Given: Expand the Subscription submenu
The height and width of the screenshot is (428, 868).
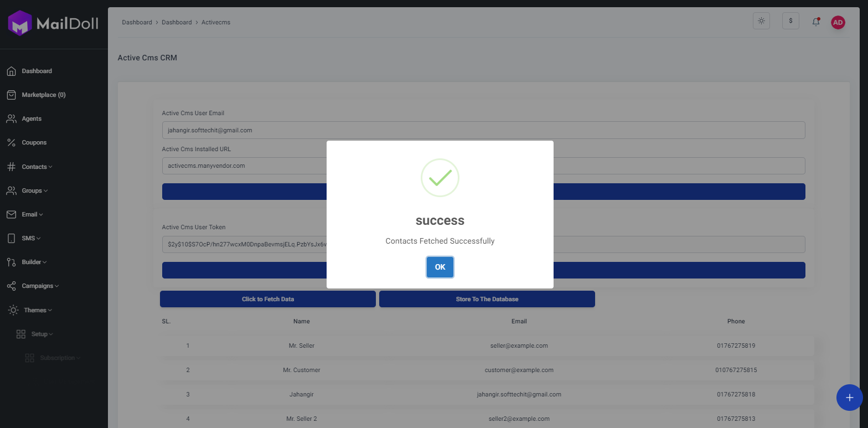Looking at the screenshot, I should click(x=60, y=358).
